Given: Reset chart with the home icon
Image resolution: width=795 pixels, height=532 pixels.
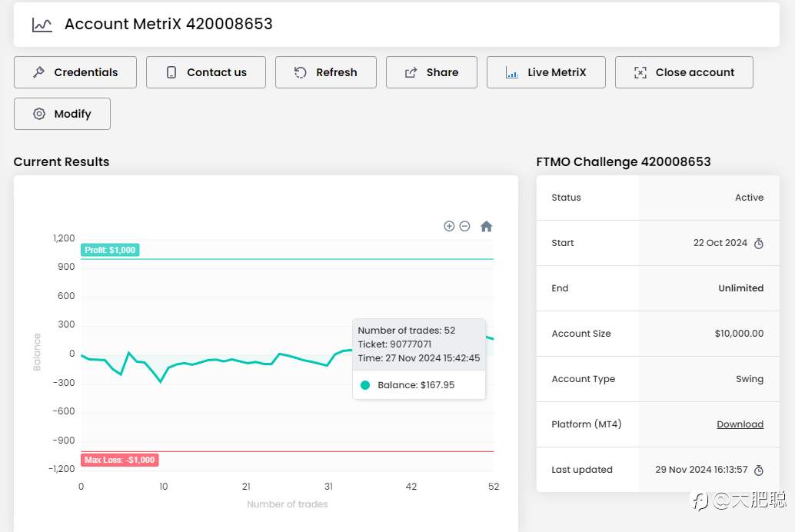Looking at the screenshot, I should (486, 227).
